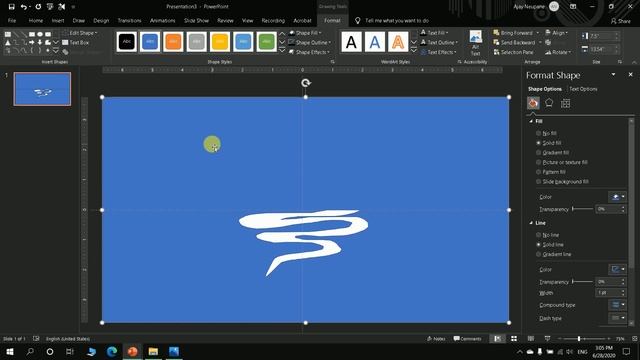Select the right arrow shape in gallery
The width and height of the screenshot is (640, 360).
32,42
